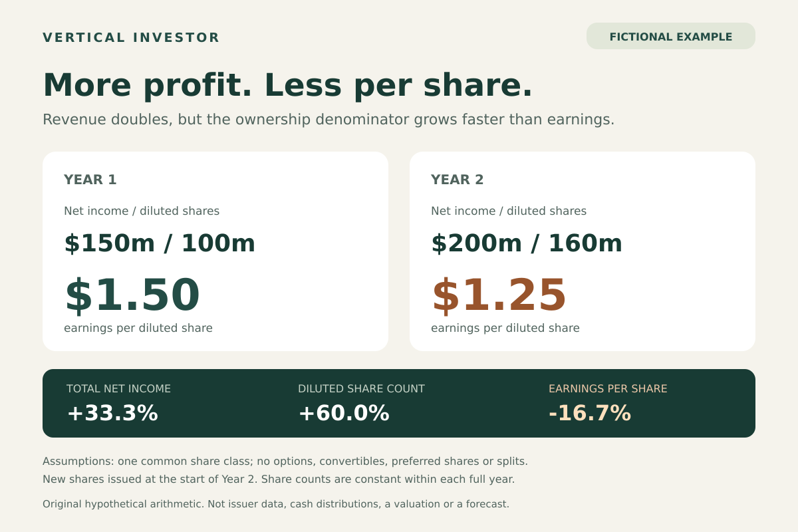Click the FICTIONAL EXAMPLE badge
This screenshot has height=532, width=798.
pyautogui.click(x=671, y=37)
